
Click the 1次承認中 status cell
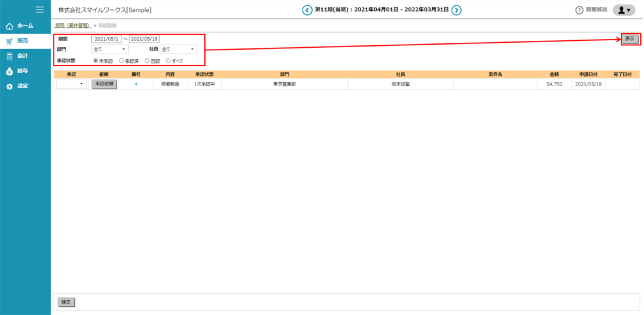pyautogui.click(x=204, y=84)
